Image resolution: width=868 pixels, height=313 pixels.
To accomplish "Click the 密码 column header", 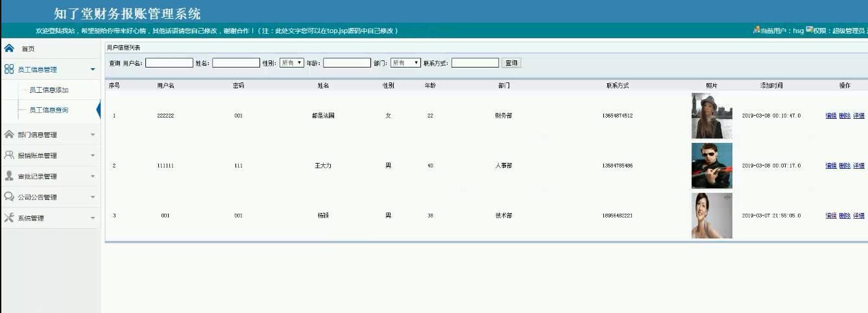I will tap(238, 86).
